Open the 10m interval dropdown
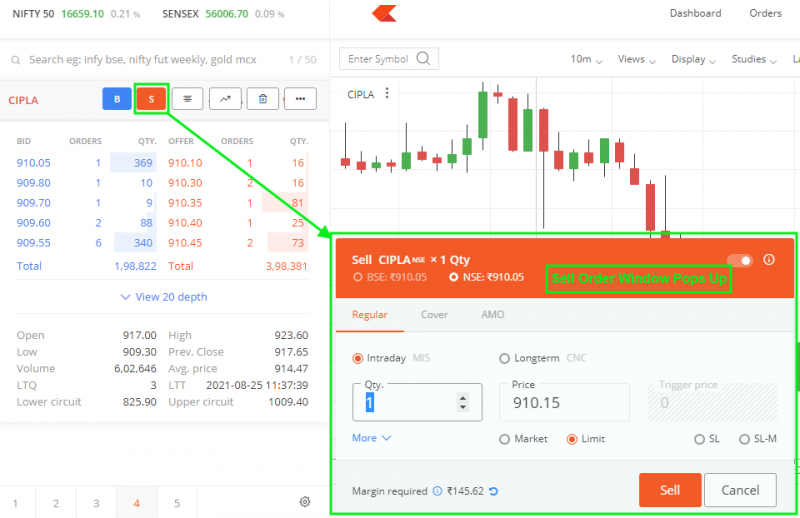This screenshot has height=518, width=800. click(586, 60)
